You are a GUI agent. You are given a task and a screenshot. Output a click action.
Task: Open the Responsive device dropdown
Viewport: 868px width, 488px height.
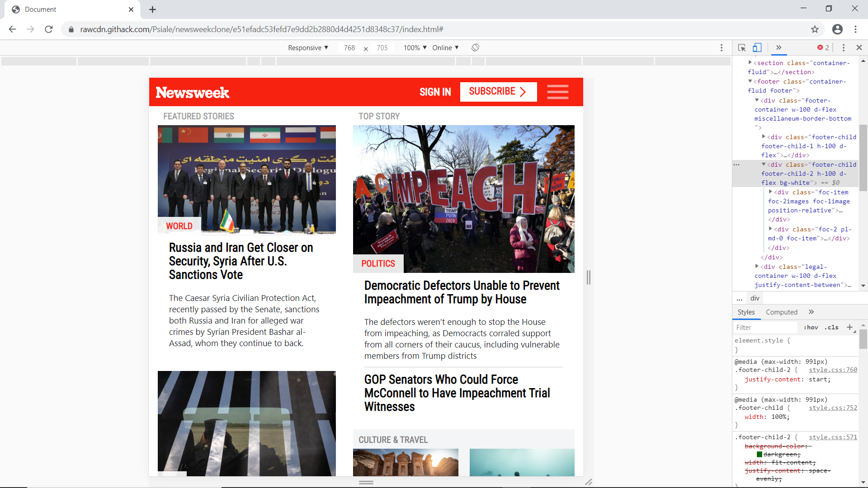pyautogui.click(x=308, y=47)
